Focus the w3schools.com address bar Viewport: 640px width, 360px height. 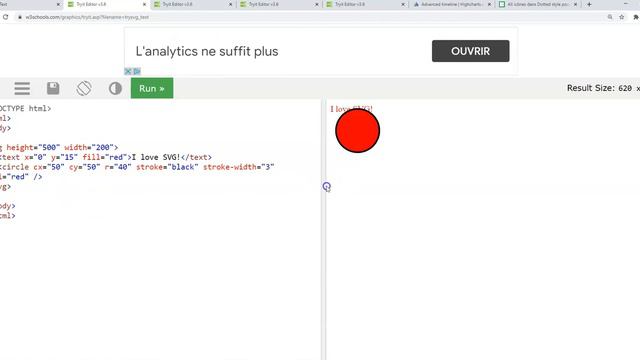(310, 17)
